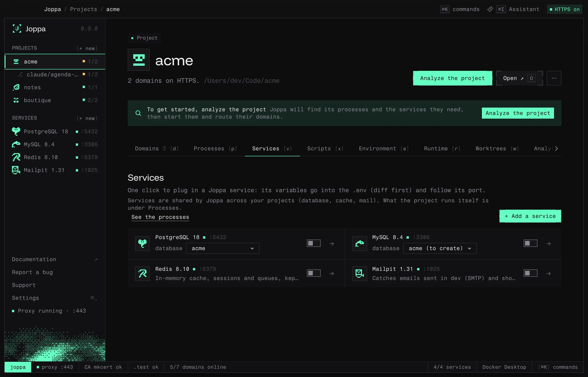588x377 pixels.
Task: Click the Open button beside Analyze
Action: pyautogui.click(x=519, y=78)
